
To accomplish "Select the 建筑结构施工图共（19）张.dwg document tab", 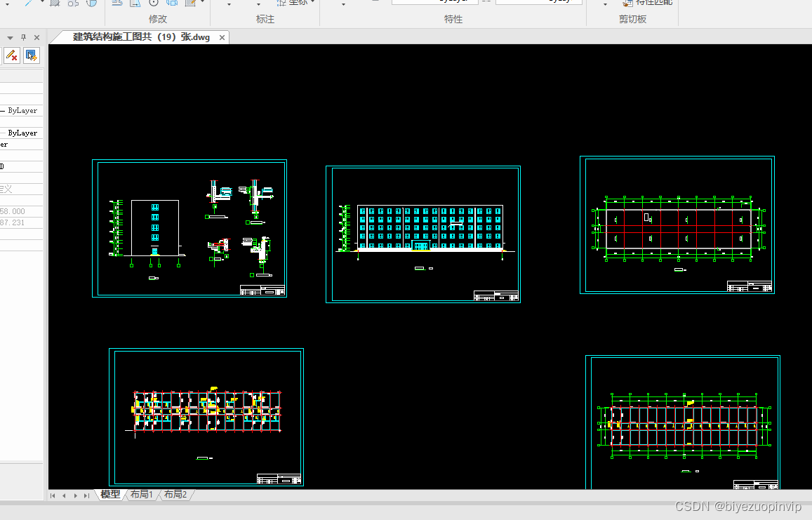I will [141, 37].
